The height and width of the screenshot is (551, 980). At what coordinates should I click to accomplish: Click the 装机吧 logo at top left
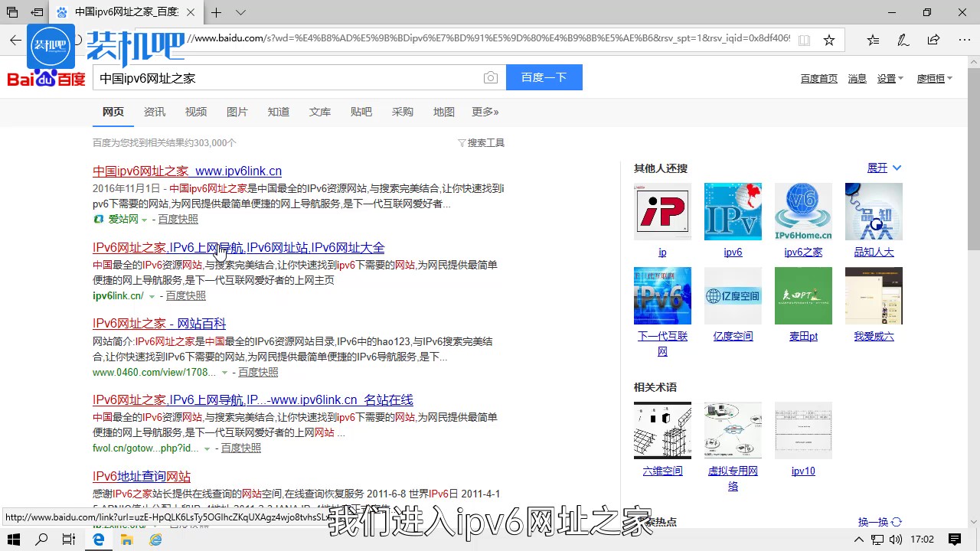click(51, 45)
